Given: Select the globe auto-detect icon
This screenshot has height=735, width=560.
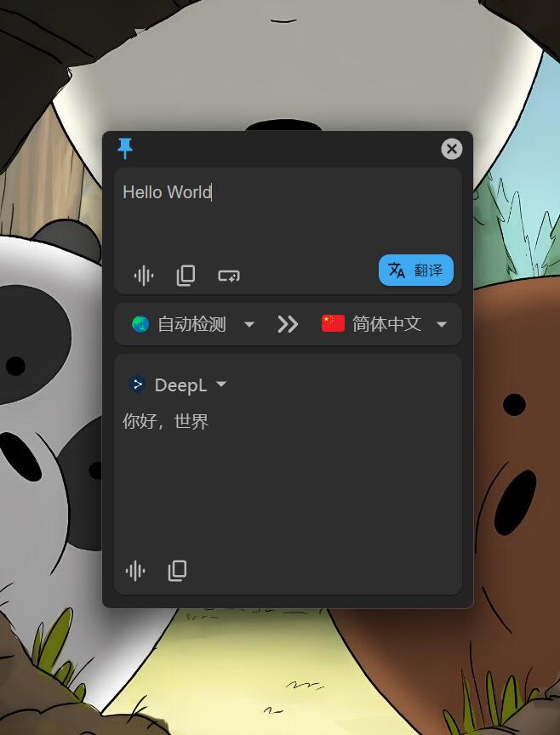Looking at the screenshot, I should (x=140, y=324).
